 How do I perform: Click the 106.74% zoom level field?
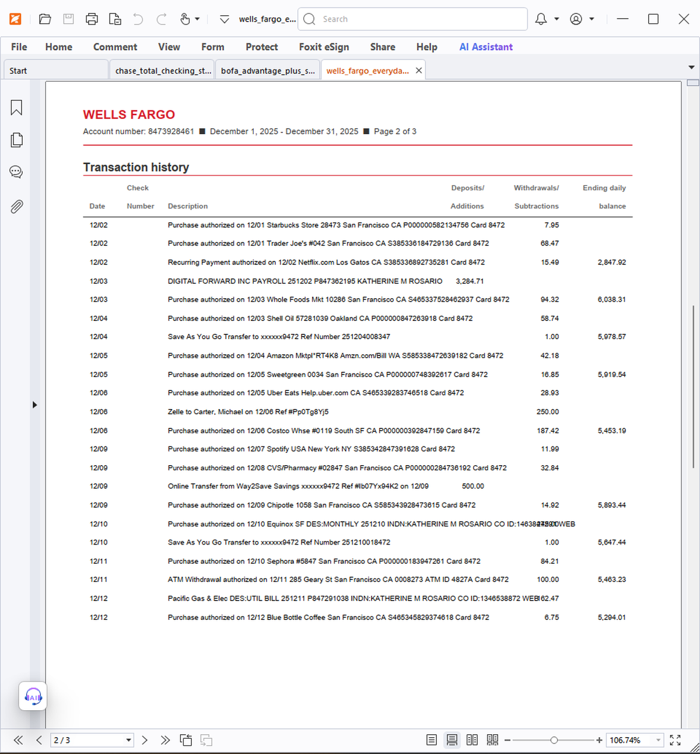pyautogui.click(x=630, y=740)
